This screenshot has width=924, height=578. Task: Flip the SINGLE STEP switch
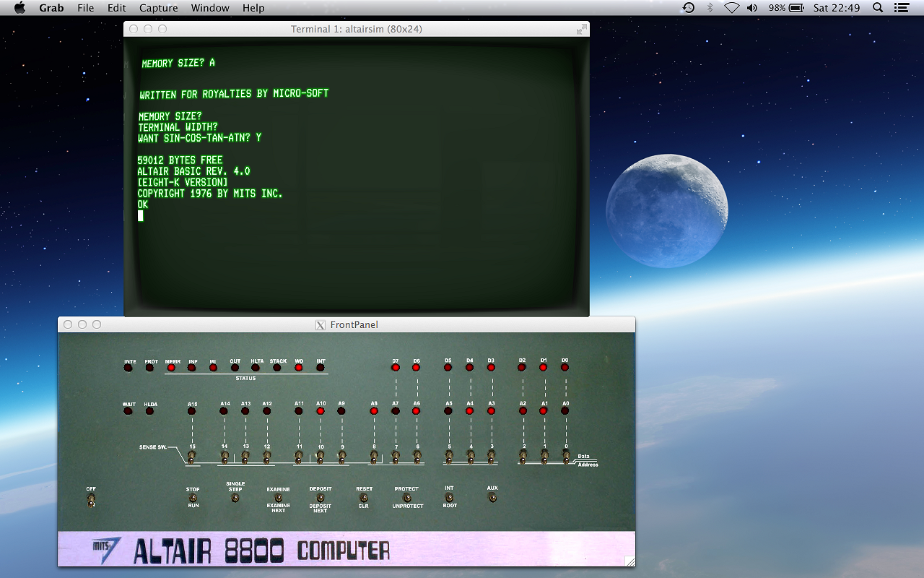235,497
